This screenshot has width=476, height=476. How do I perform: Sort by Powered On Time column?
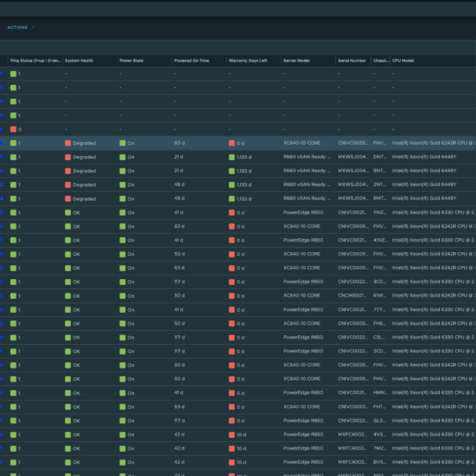[191, 60]
